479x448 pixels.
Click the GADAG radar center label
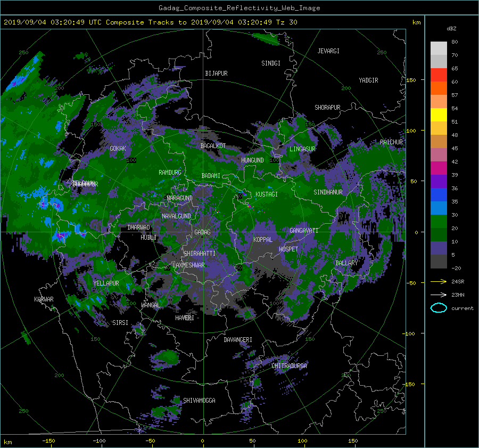202,232
